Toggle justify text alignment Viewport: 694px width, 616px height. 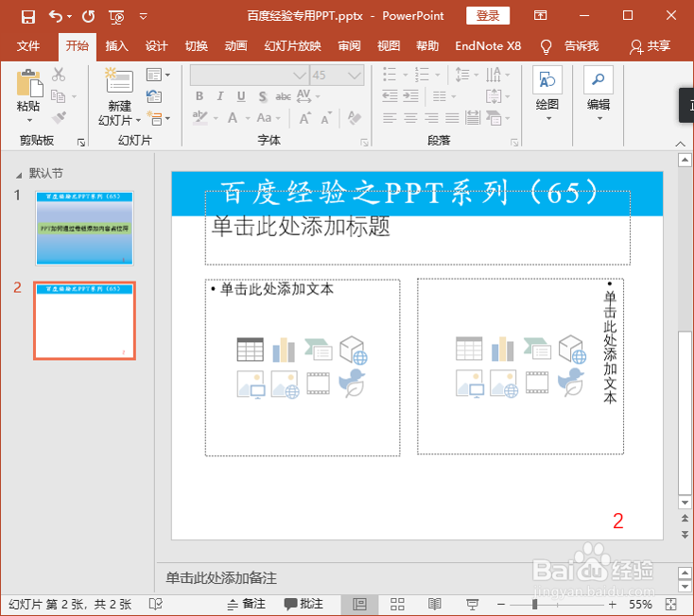(452, 118)
